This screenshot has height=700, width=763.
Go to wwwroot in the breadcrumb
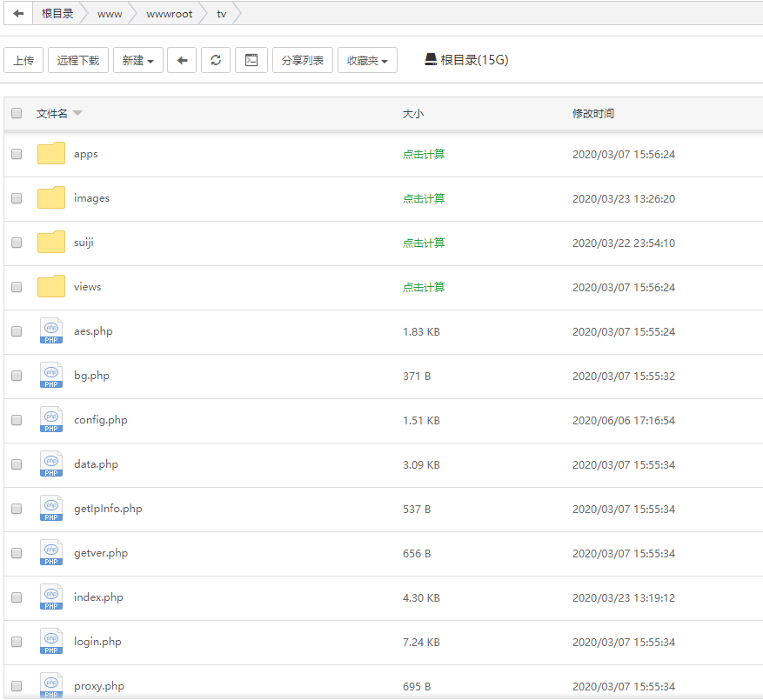click(170, 14)
